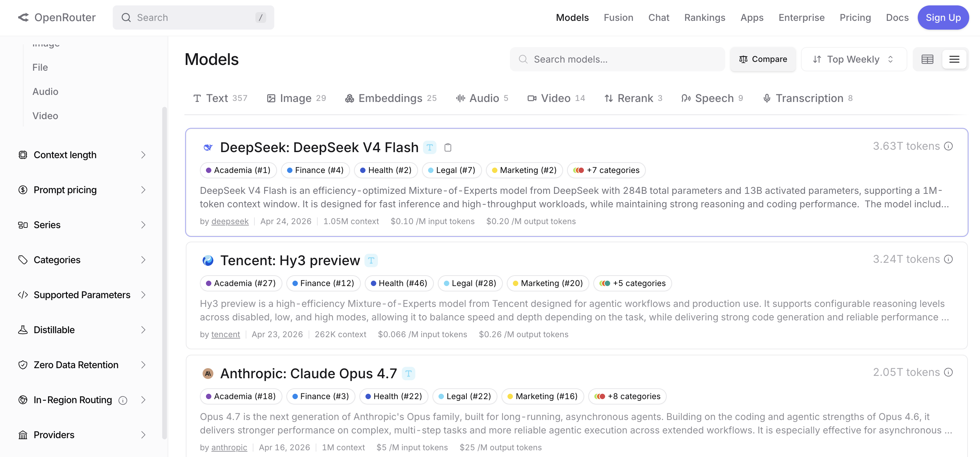This screenshot has height=457, width=980.
Task: Click Claude Opus 4.7 text modality badge
Action: pyautogui.click(x=408, y=374)
